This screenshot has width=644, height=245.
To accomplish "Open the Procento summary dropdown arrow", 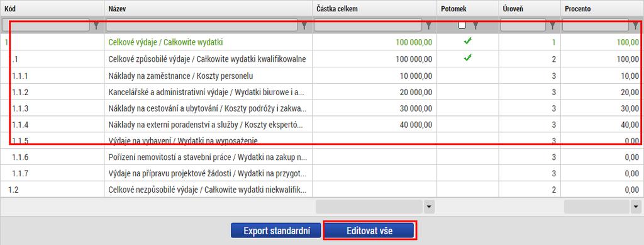I will pos(636,207).
